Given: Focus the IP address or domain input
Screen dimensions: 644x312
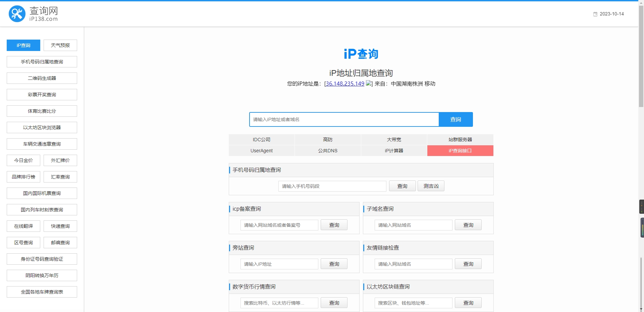Looking at the screenshot, I should point(344,119).
